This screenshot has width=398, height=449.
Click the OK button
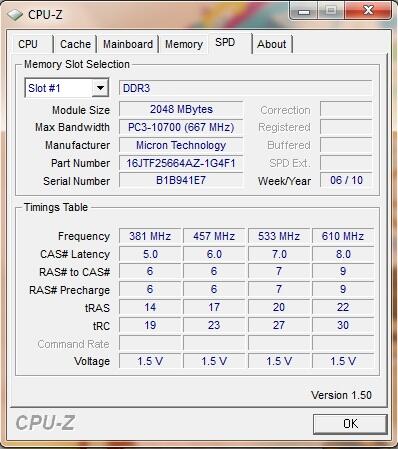click(350, 424)
